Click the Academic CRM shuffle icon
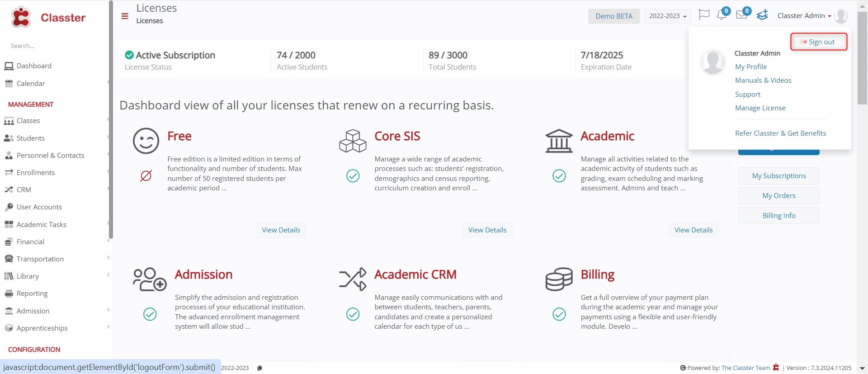Screen dimensions: 868x374 353,279
